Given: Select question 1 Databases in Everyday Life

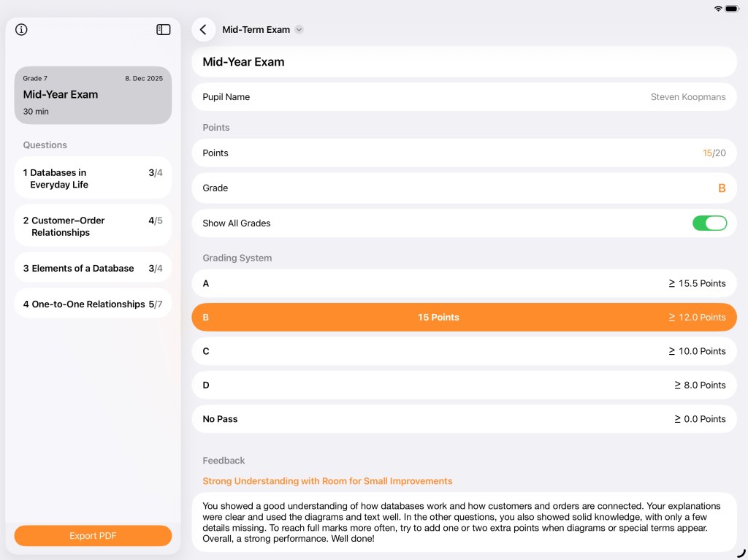Looking at the screenshot, I should [93, 178].
